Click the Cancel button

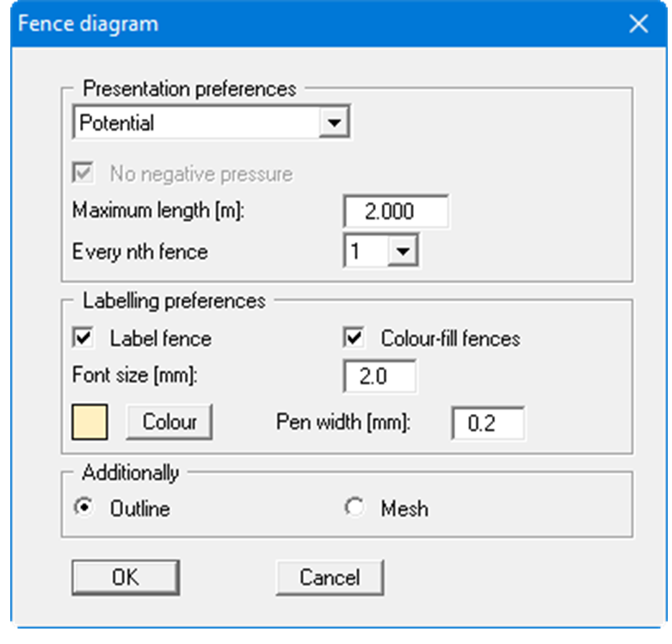pyautogui.click(x=330, y=577)
